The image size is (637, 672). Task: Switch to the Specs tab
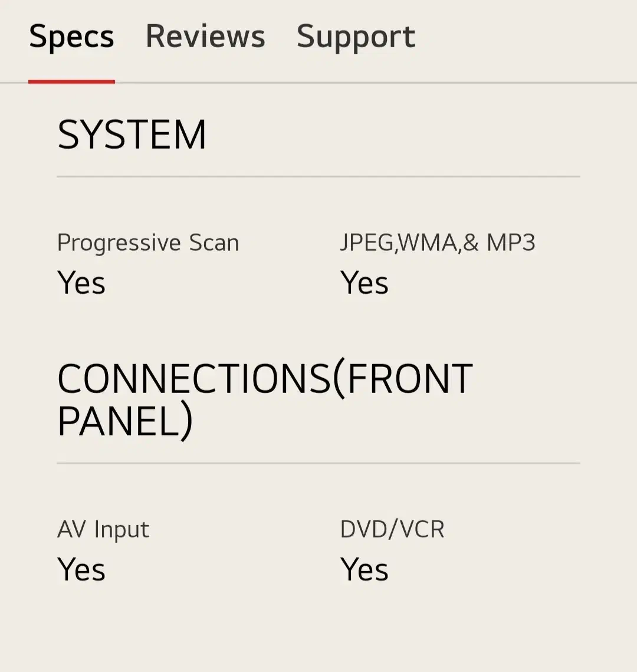(x=71, y=37)
